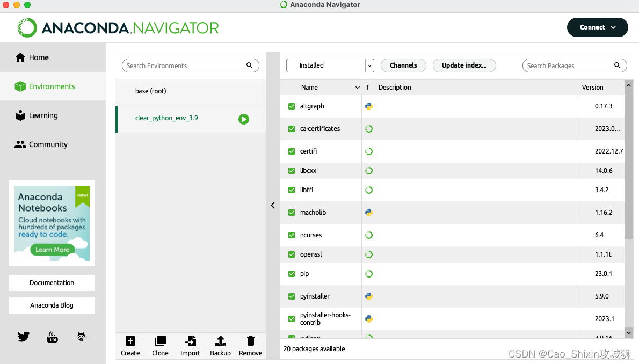
Task: Open the GitHub icon link
Action: (81, 337)
